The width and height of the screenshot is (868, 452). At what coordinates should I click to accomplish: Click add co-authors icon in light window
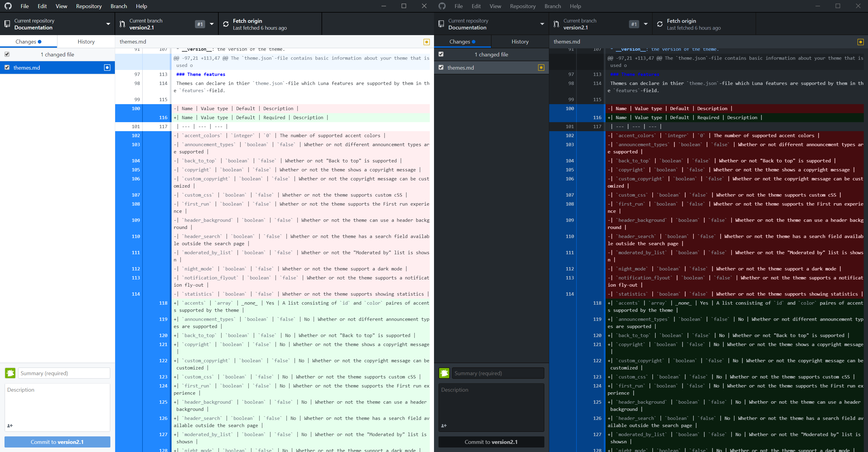[10, 426]
